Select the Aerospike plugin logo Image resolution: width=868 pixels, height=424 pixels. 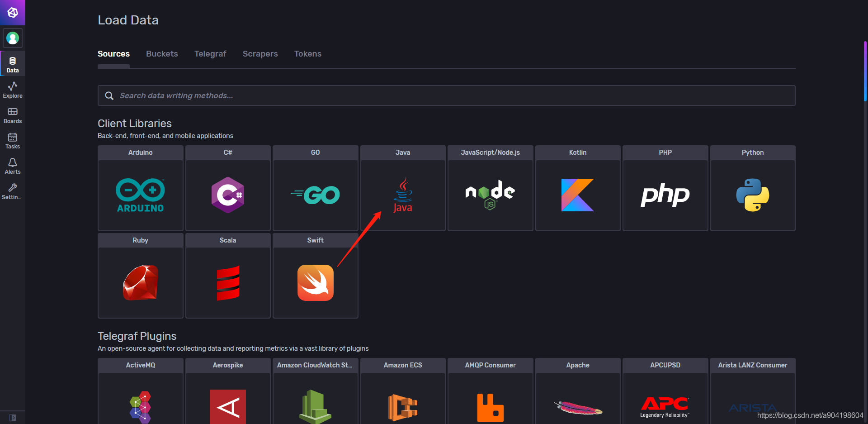228,407
